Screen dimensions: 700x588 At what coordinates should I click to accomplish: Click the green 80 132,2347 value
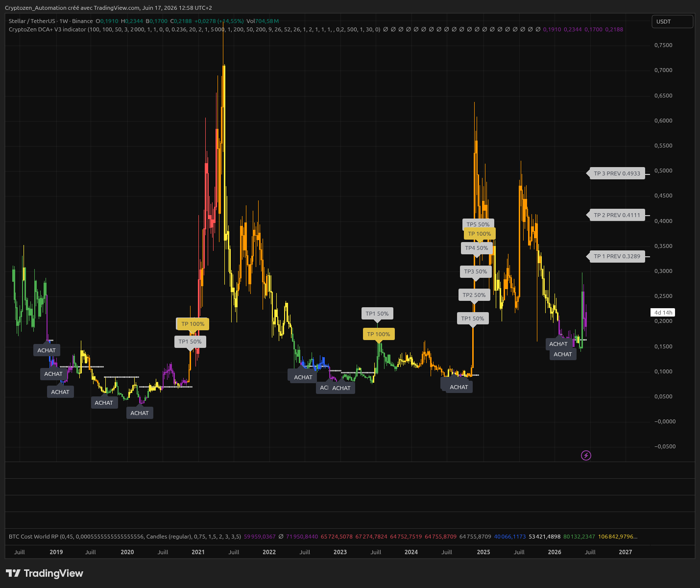(579, 537)
